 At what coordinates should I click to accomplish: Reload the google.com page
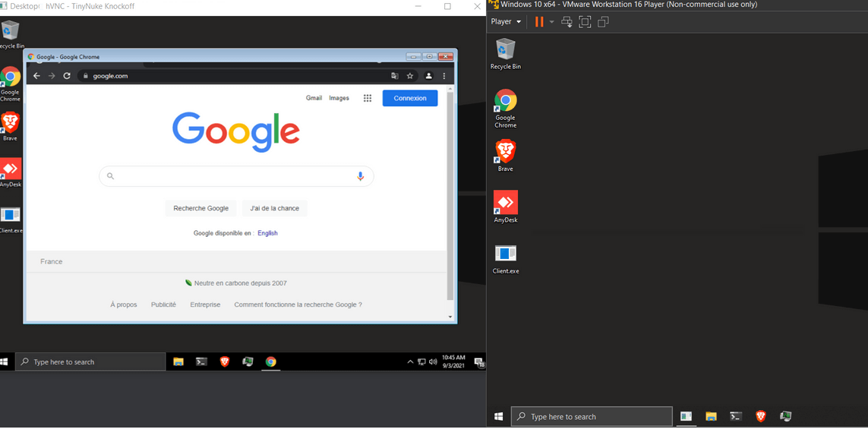(x=67, y=76)
